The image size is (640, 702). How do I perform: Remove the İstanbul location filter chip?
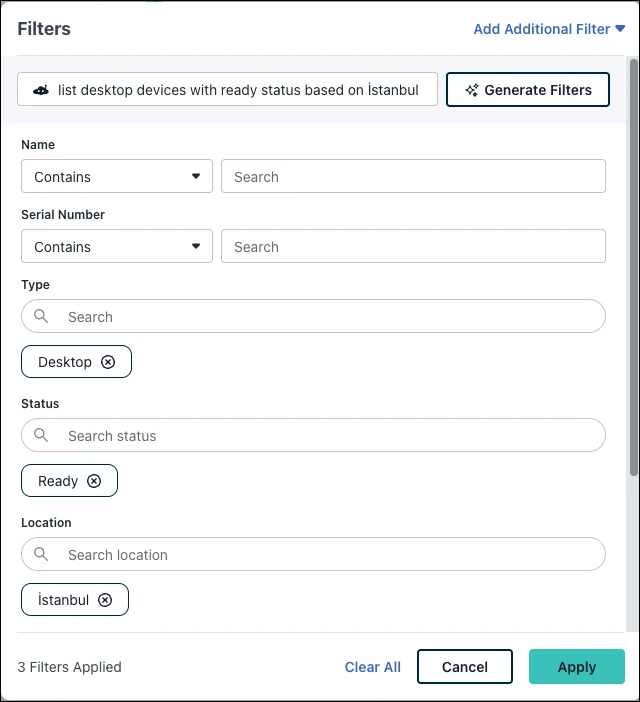[105, 600]
